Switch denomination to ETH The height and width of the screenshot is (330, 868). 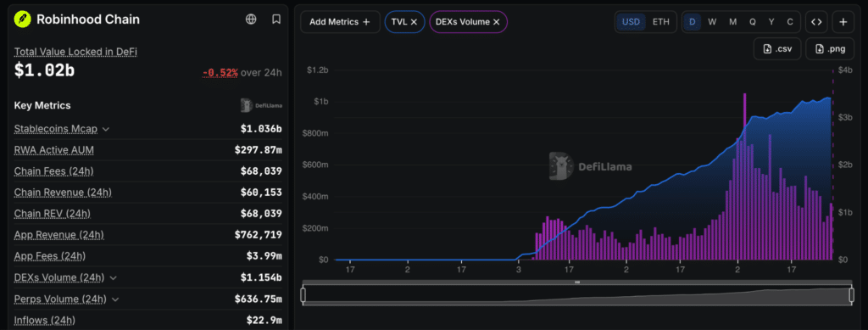tap(660, 22)
